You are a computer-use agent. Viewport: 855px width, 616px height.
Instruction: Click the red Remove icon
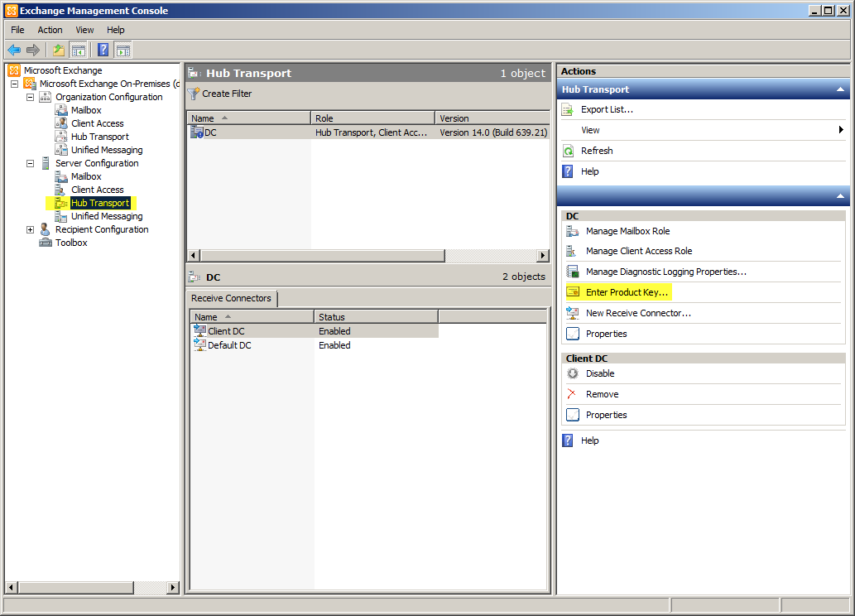pos(571,394)
